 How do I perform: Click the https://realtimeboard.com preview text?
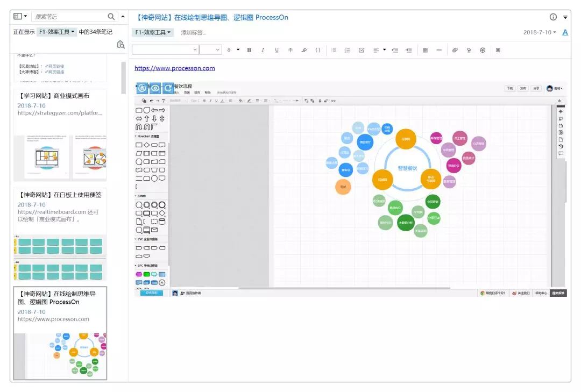[x=52, y=212]
